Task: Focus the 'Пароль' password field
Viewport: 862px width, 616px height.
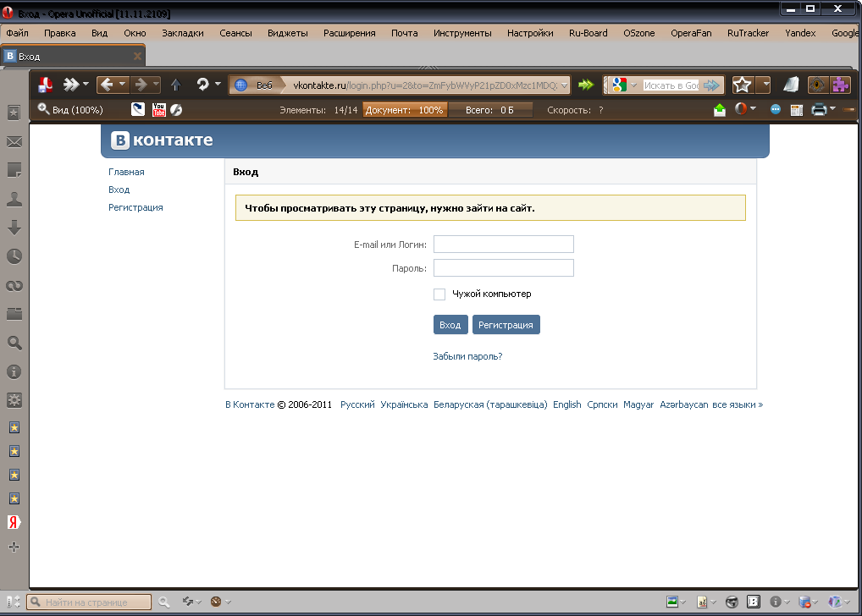Action: (x=504, y=267)
